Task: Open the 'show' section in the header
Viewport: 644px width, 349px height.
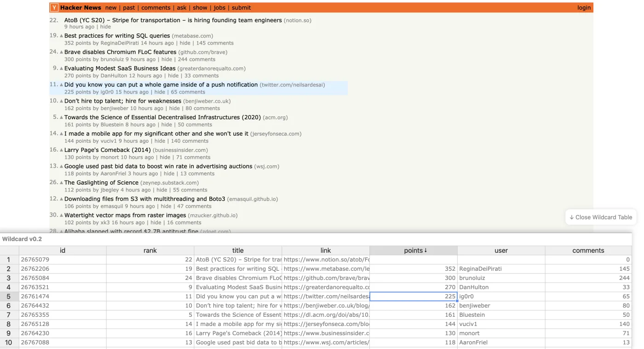Action: [x=200, y=8]
